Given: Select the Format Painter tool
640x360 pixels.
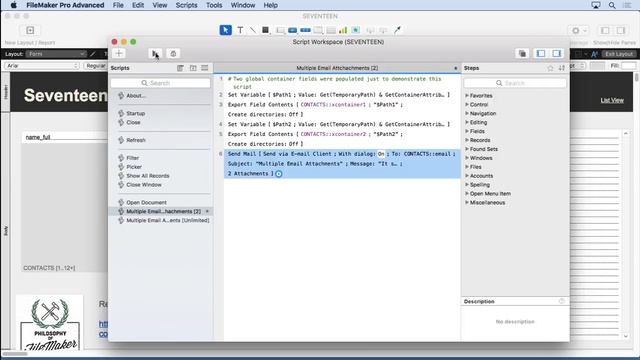Looking at the screenshot, I should pyautogui.click(x=397, y=30).
